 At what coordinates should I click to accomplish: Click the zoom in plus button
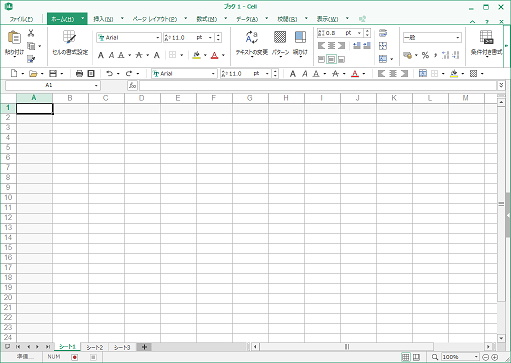495,357
